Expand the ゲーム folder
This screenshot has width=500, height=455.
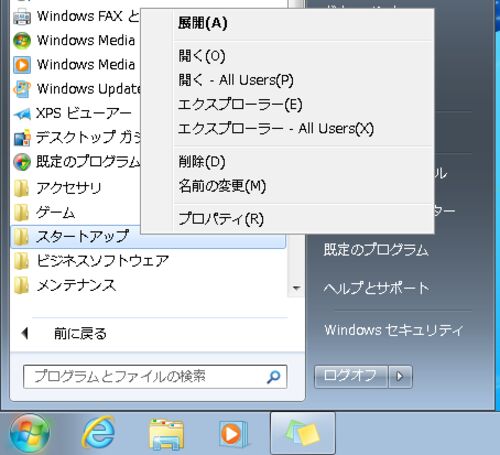[x=56, y=212]
